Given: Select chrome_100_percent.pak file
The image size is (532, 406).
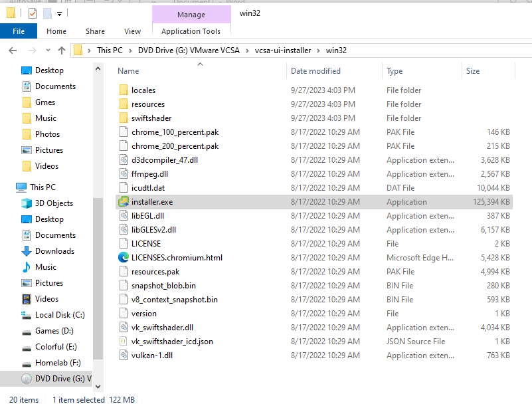Looking at the screenshot, I should tap(314, 132).
